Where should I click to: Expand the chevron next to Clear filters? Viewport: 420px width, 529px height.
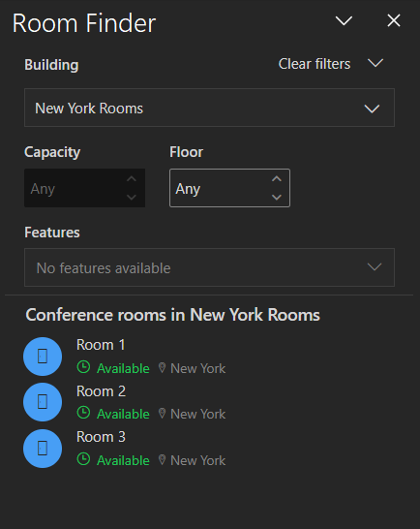coord(375,63)
